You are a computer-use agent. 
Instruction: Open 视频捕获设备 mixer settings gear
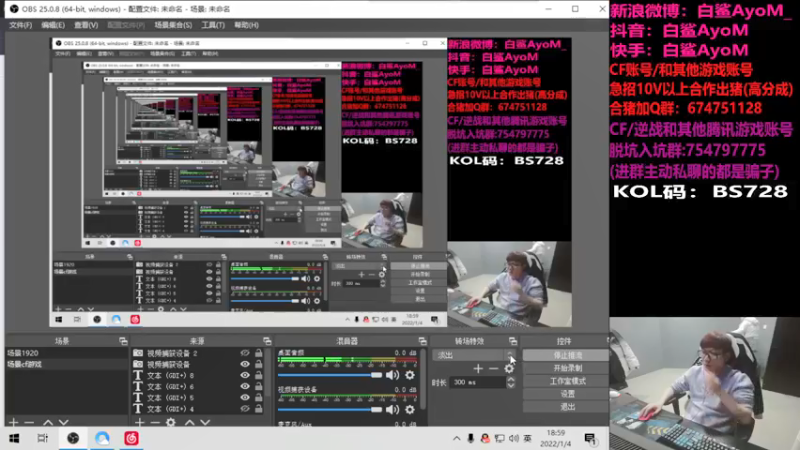[410, 409]
